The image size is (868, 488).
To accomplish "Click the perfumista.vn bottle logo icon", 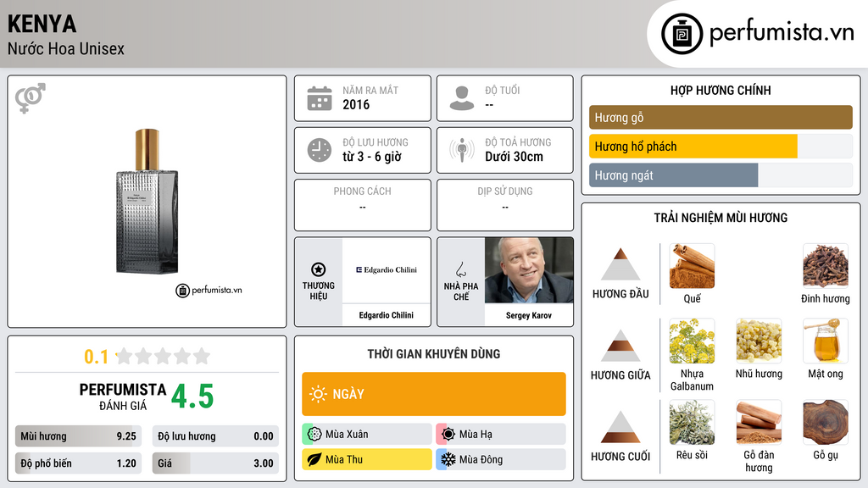I will pos(682,34).
